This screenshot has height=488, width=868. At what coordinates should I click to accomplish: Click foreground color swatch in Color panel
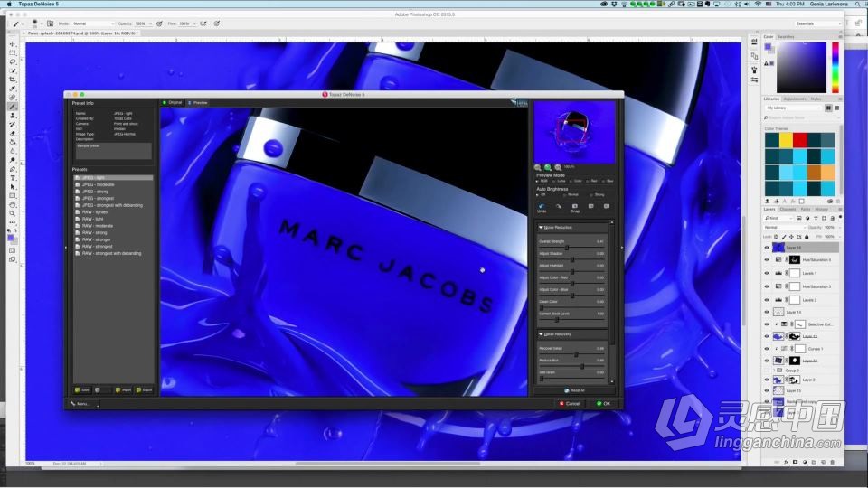(x=768, y=47)
